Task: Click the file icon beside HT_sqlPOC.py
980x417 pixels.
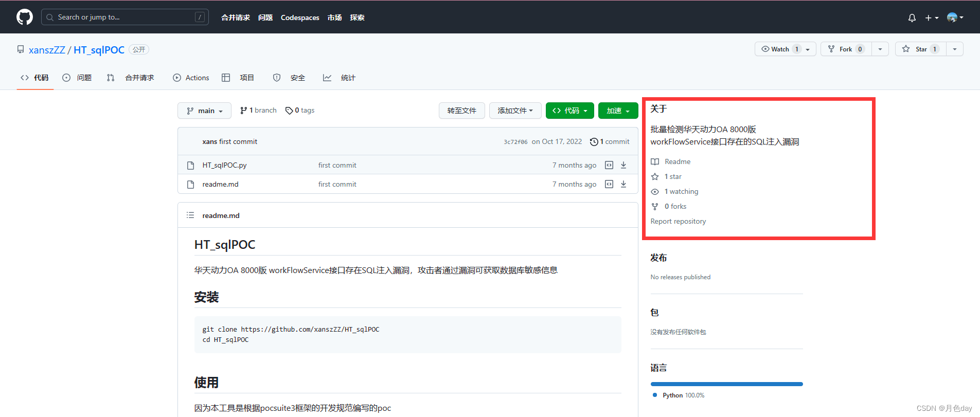Action: pyautogui.click(x=191, y=166)
